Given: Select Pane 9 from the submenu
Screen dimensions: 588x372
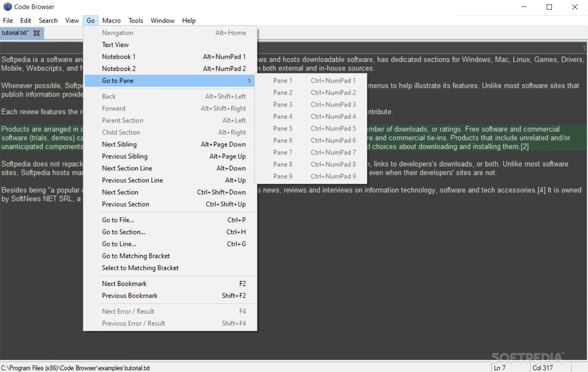Looking at the screenshot, I should point(282,176).
